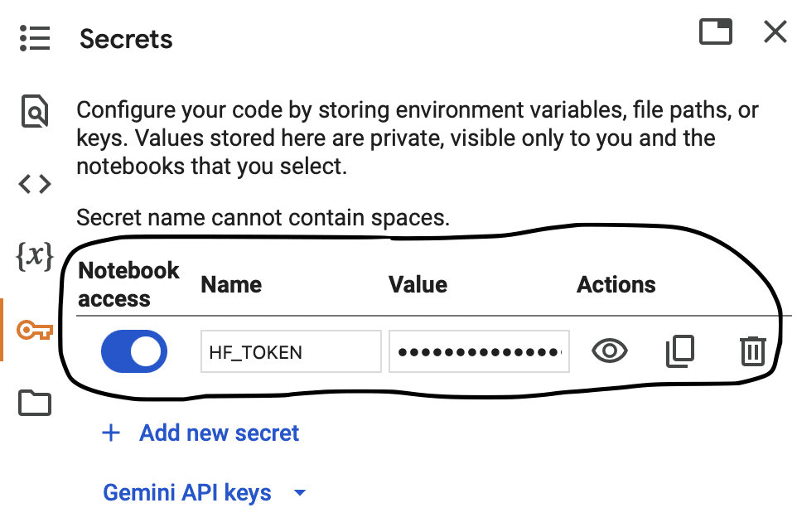Close the Secrets panel
The height and width of the screenshot is (532, 797).
tap(775, 32)
